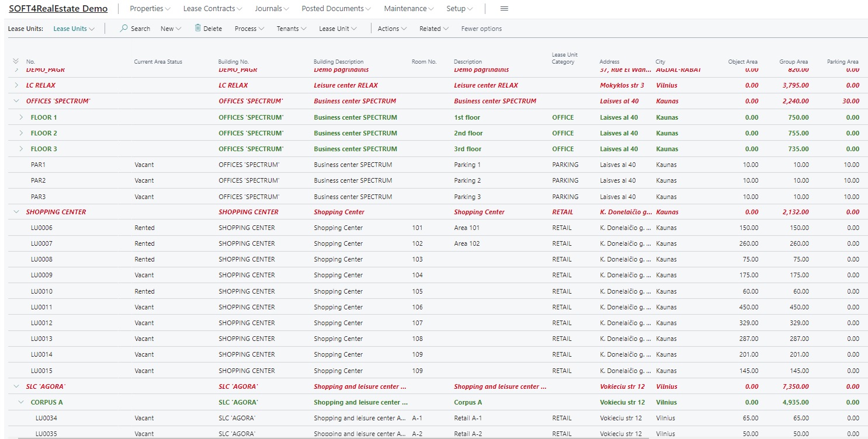Click the Delete trash can icon

[198, 29]
